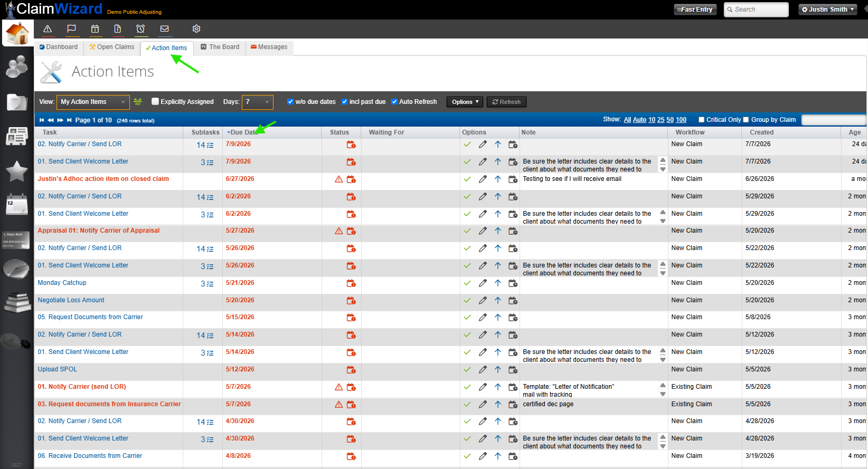Mark Monday Catchup complete with checkmark icon

tap(467, 283)
